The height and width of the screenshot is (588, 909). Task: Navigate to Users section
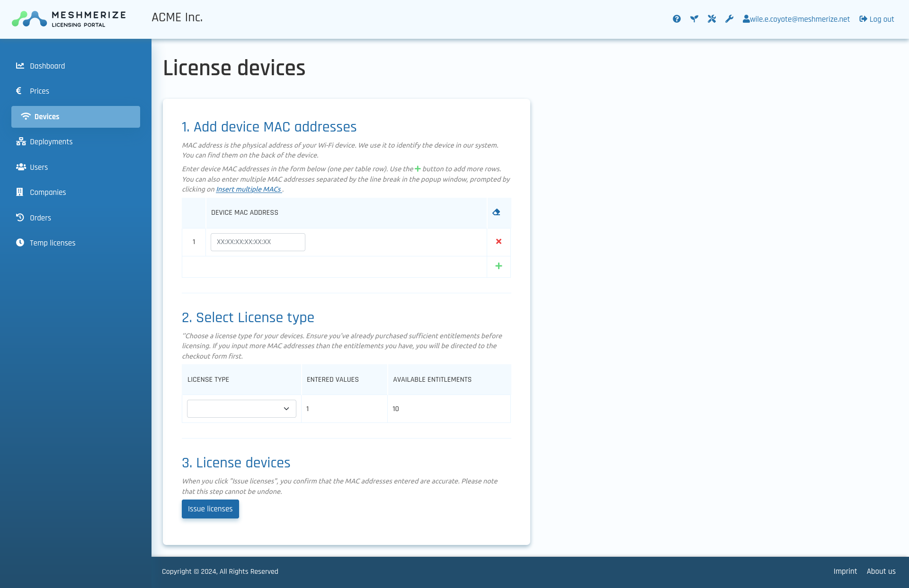pyautogui.click(x=39, y=167)
